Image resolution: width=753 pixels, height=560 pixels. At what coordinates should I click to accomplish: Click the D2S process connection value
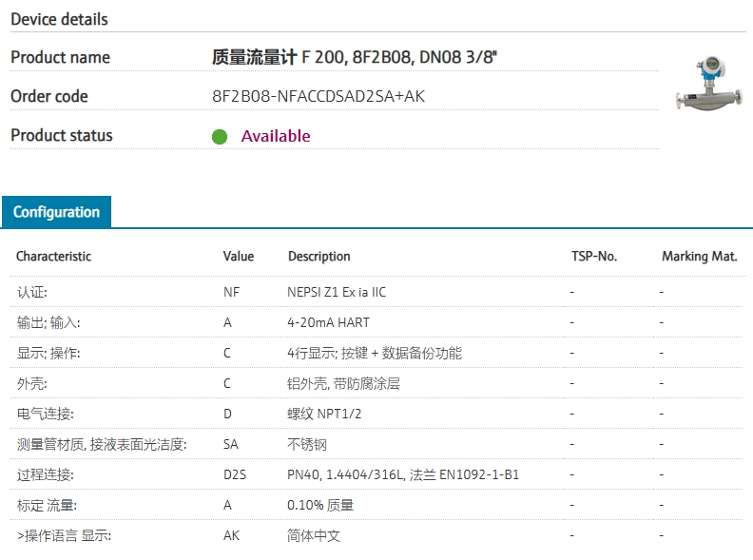235,475
